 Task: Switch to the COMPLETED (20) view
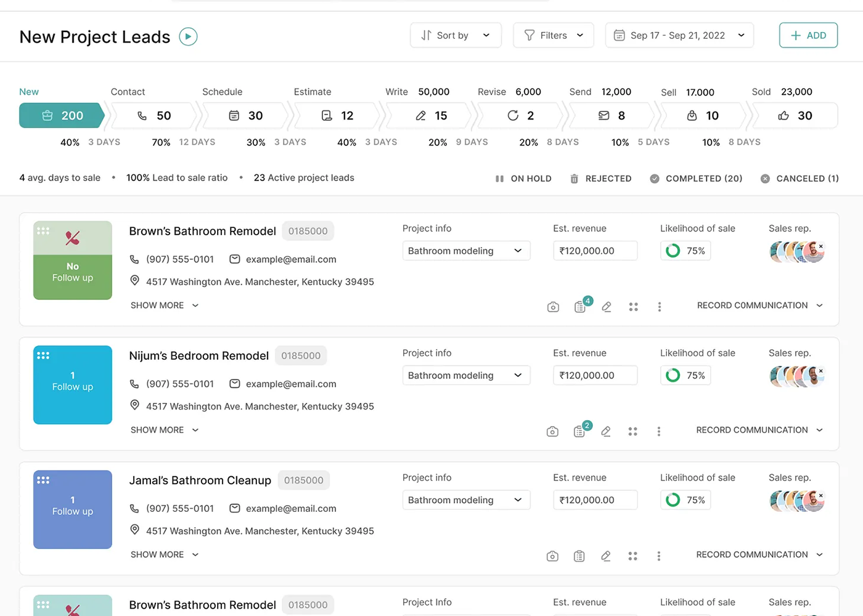pos(696,178)
